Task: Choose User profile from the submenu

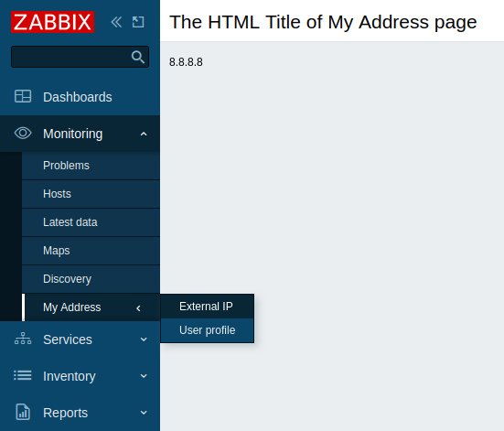Action: point(208,330)
